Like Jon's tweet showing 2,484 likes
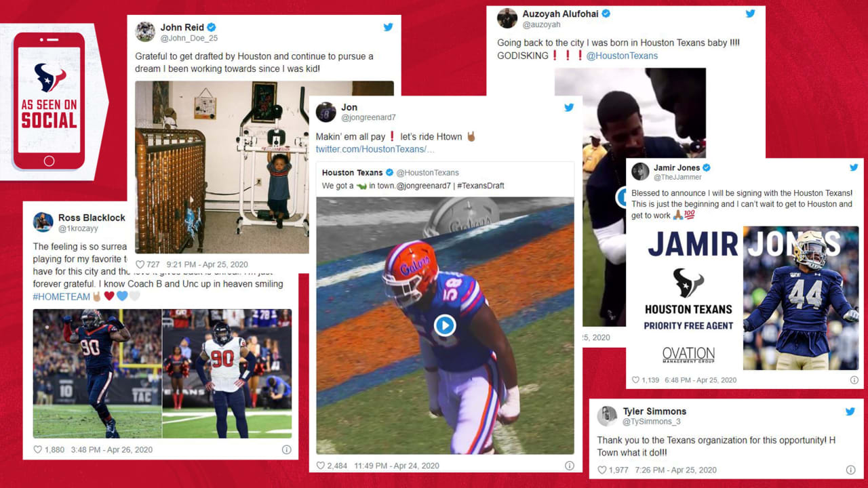868x488 pixels. pyautogui.click(x=321, y=466)
